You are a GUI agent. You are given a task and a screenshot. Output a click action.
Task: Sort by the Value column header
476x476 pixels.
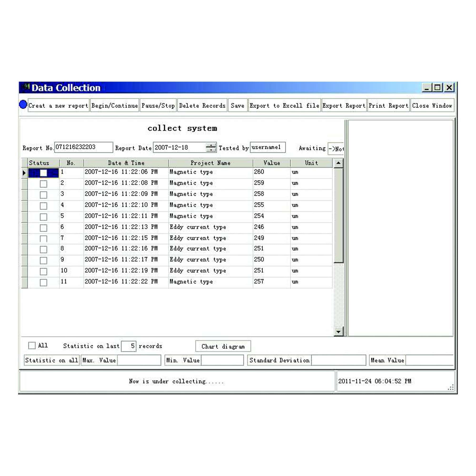(x=272, y=163)
